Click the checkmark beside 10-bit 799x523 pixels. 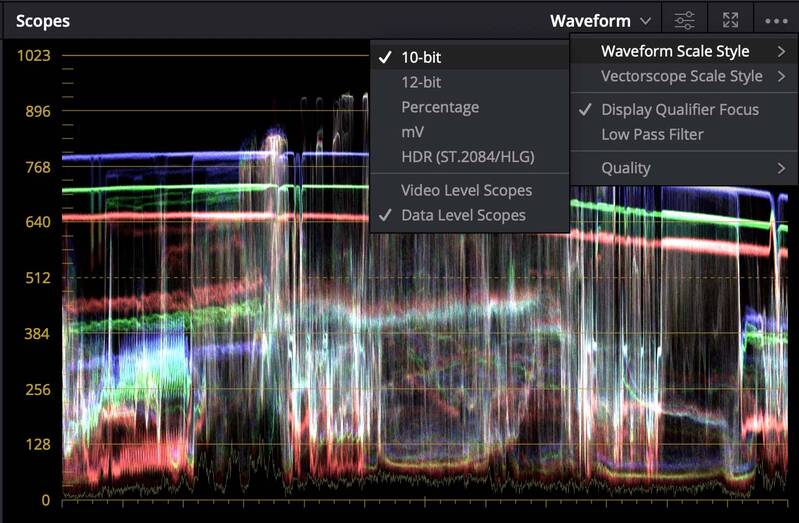(x=385, y=57)
